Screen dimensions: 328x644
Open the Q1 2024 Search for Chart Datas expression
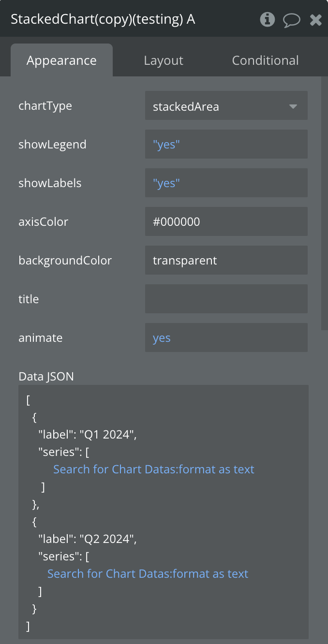(153, 469)
